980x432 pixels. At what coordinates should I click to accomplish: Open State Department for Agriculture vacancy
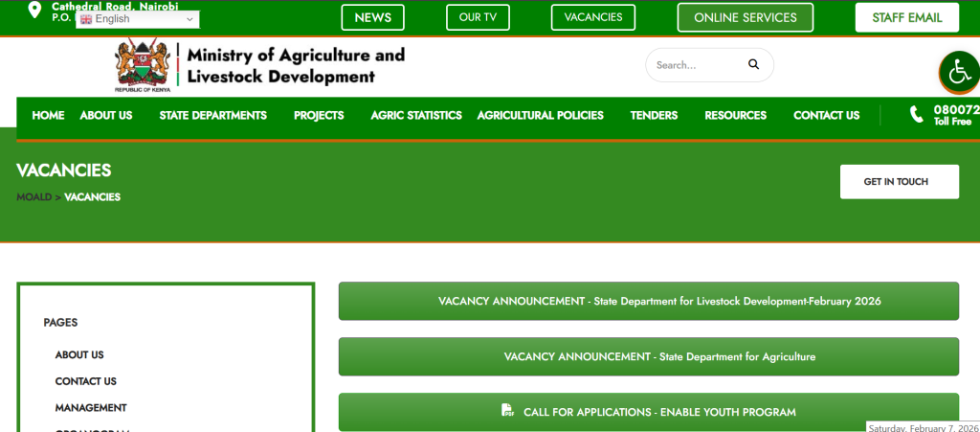point(648,356)
